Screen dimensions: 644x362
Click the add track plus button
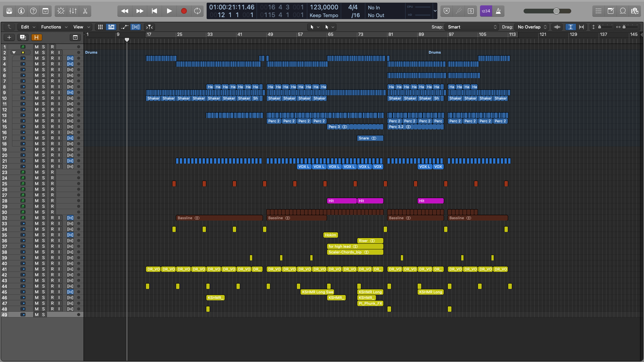(9, 37)
